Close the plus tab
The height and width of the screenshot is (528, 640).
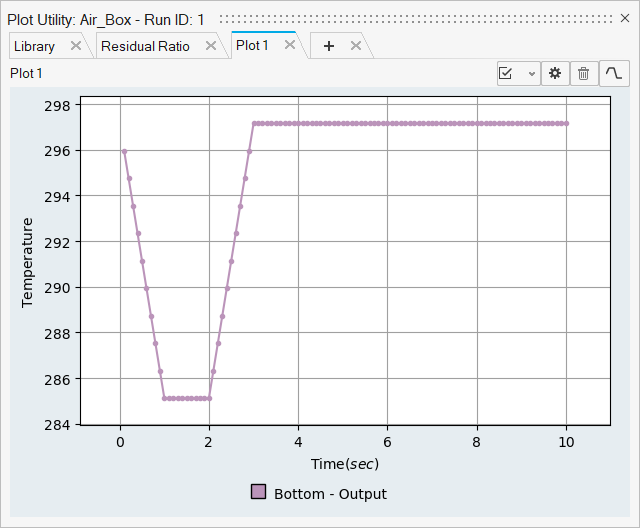pos(356,46)
